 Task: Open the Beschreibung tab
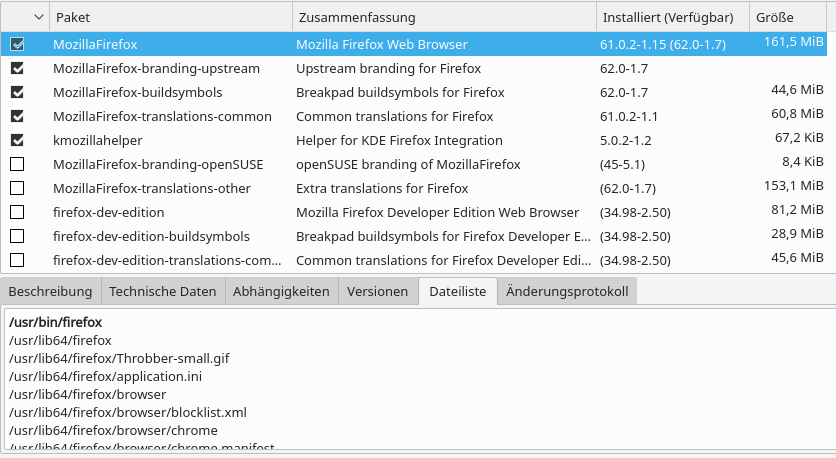[51, 292]
